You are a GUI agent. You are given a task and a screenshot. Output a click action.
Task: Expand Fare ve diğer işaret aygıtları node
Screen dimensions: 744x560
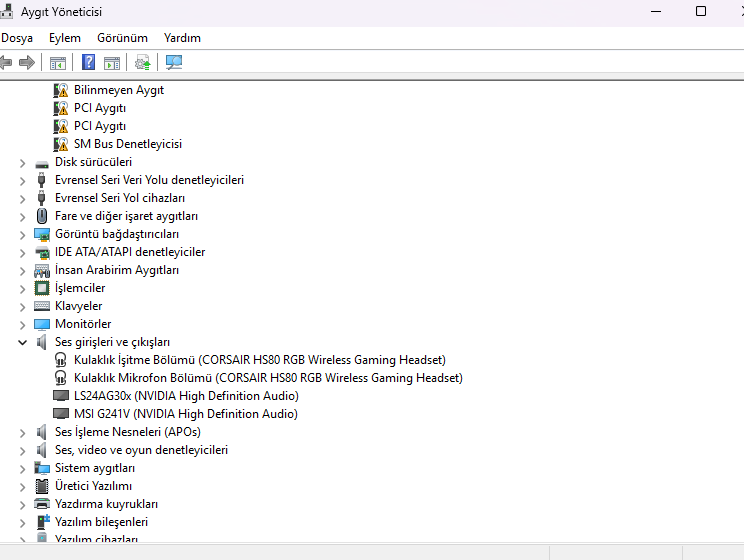(22, 217)
